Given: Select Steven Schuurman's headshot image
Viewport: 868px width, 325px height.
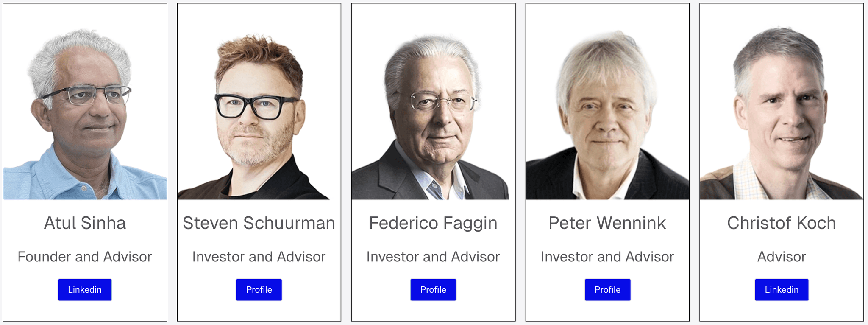Looking at the screenshot, I should [x=259, y=106].
